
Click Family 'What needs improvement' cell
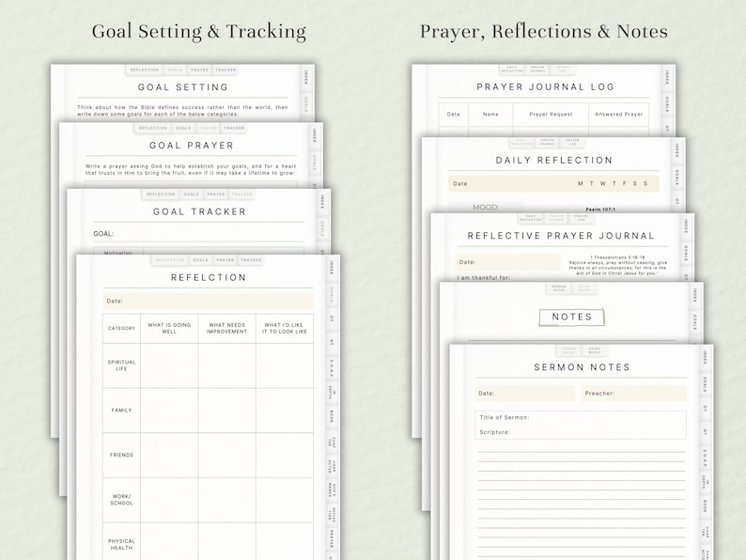pyautogui.click(x=227, y=410)
